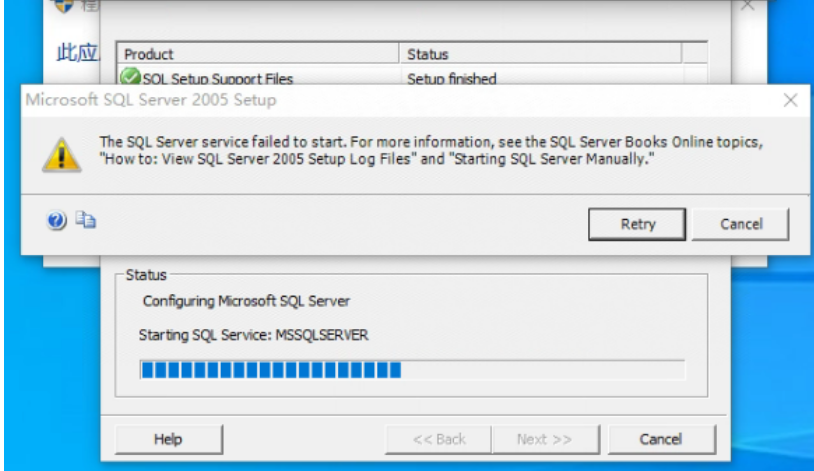Click the Retry button in error dialog
Image resolution: width=814 pixels, height=471 pixels.
[x=637, y=224]
